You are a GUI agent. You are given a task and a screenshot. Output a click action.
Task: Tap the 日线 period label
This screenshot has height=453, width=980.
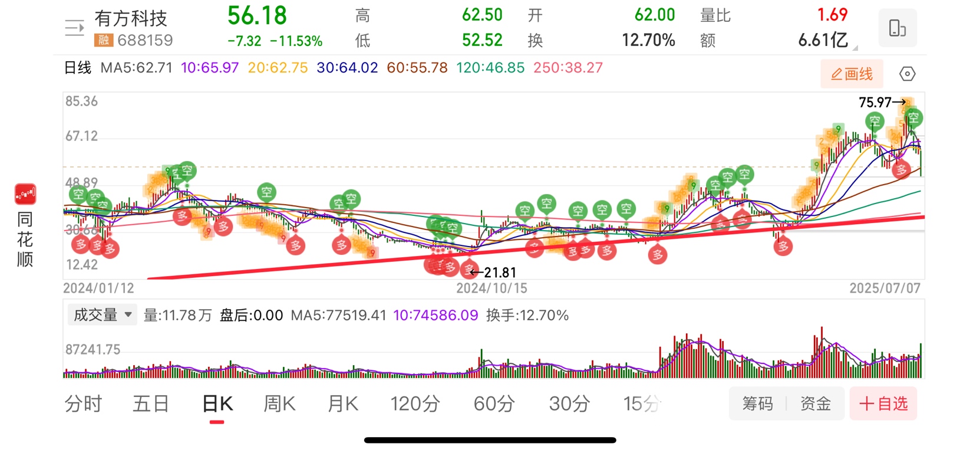(x=78, y=68)
